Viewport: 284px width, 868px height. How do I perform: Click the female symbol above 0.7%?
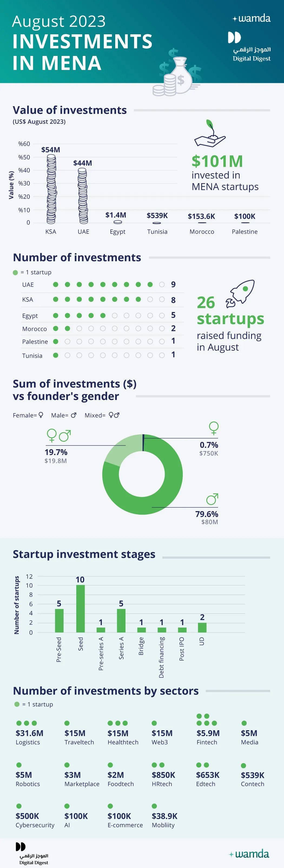[x=213, y=428]
